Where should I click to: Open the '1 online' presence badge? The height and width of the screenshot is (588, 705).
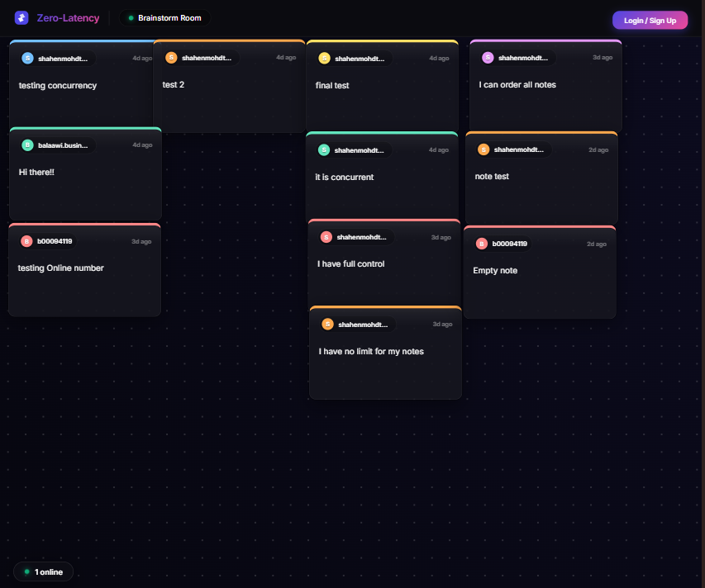point(43,571)
